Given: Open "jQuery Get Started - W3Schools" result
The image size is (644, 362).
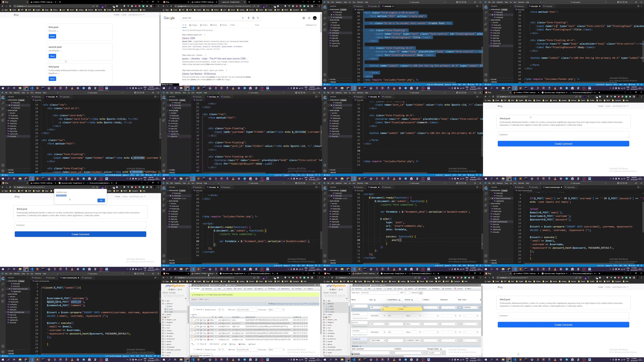Looking at the screenshot, I should pos(199,74).
